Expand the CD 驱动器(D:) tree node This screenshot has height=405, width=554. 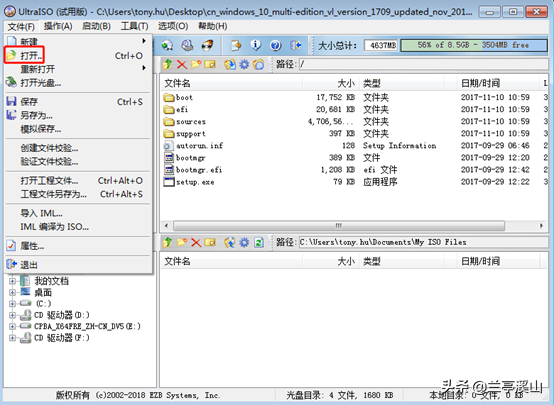(x=12, y=315)
